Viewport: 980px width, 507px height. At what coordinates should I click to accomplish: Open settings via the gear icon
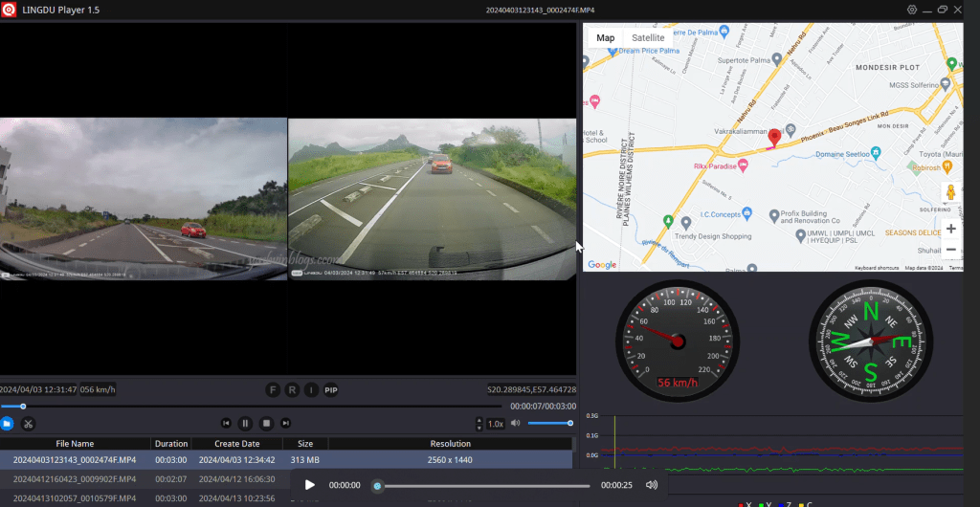tap(912, 10)
